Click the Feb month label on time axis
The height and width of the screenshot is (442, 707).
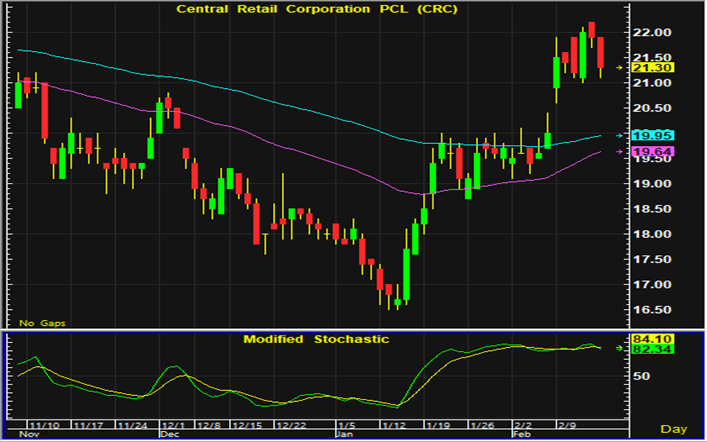(521, 436)
